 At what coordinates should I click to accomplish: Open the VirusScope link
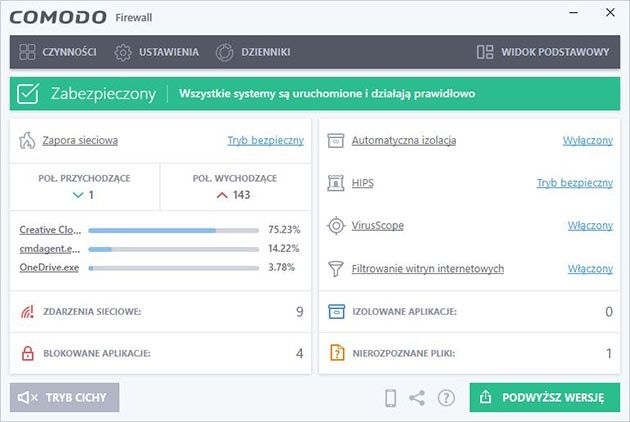pos(378,225)
